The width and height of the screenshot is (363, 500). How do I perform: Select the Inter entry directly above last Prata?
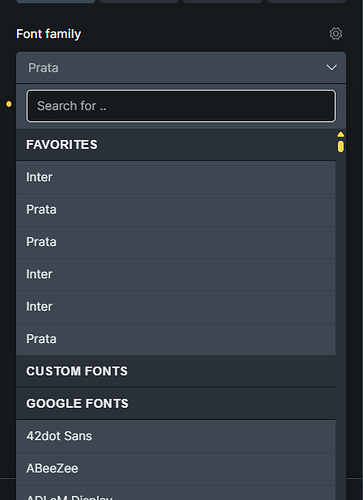(x=176, y=307)
